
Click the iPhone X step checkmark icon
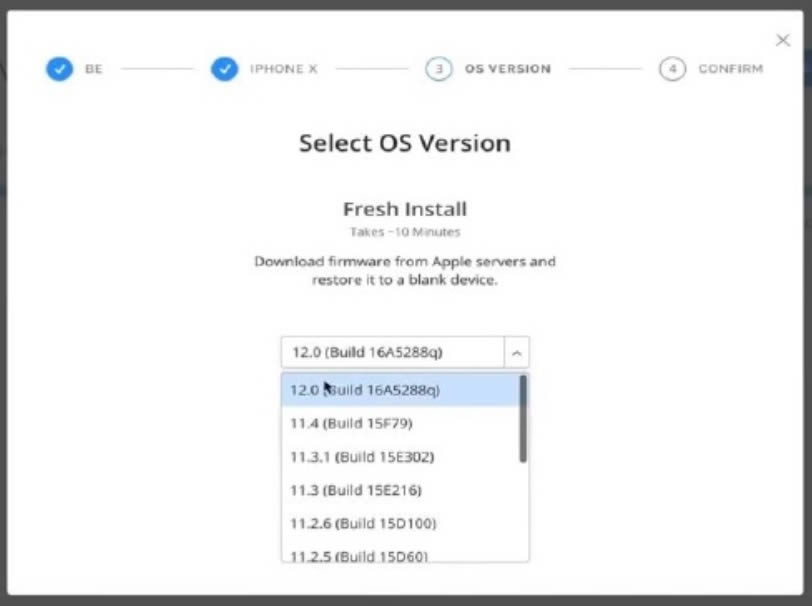point(224,69)
